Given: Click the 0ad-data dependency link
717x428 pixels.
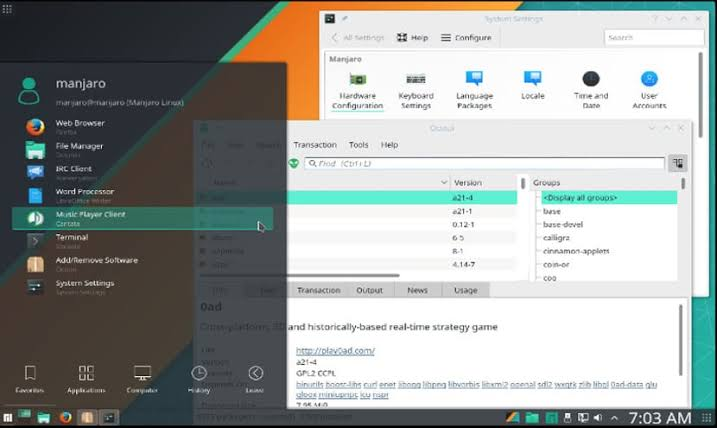Looking at the screenshot, I should (627, 385).
